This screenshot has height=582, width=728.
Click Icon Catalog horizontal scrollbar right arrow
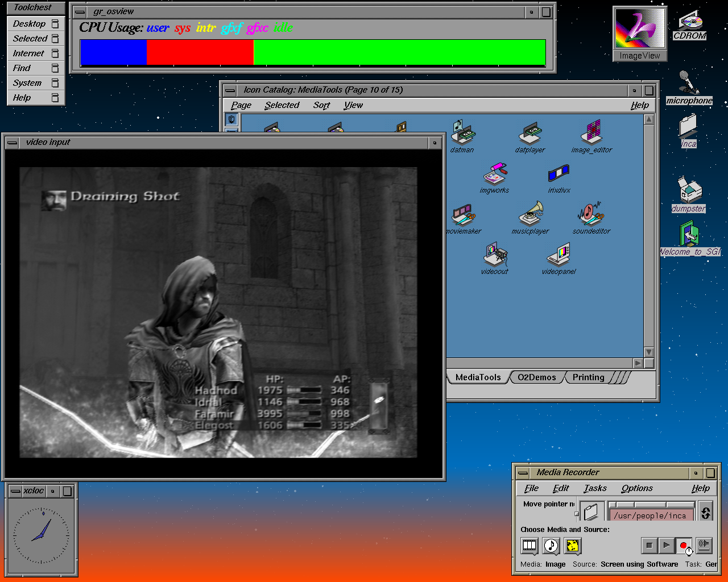click(x=638, y=363)
